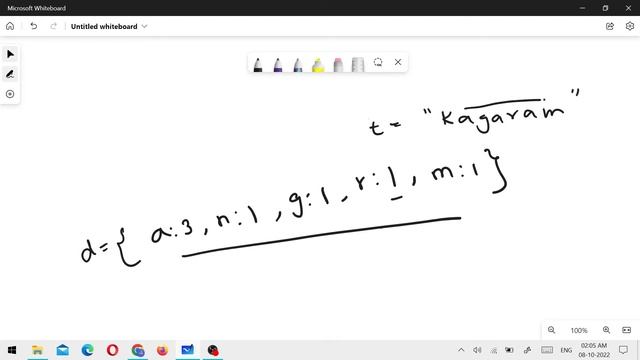Open the volume control

[477, 350]
